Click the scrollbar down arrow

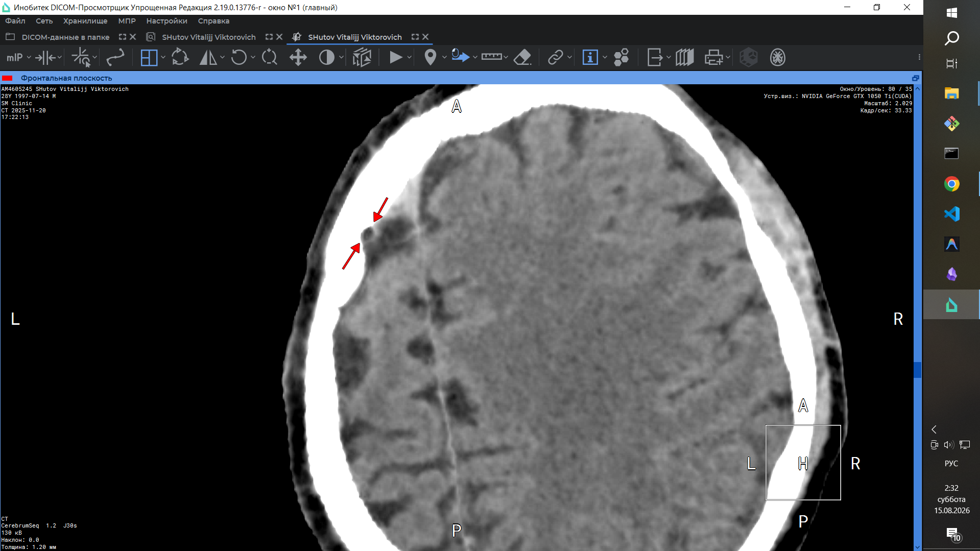917,547
